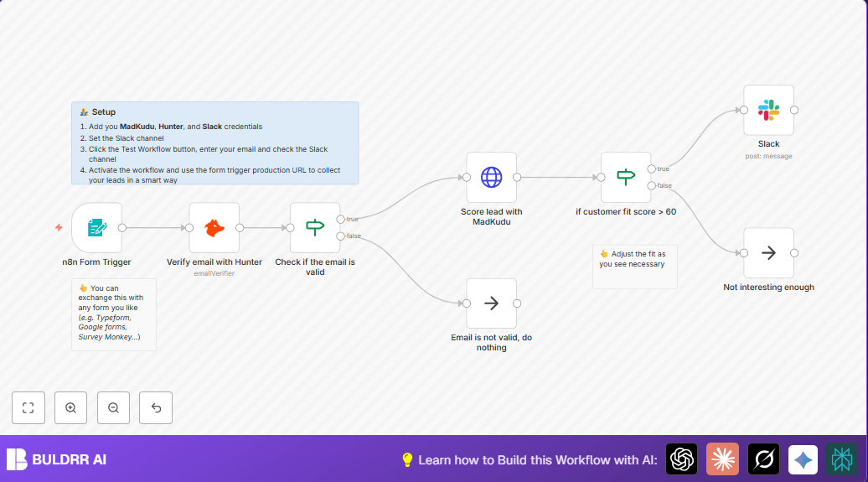Viewport: 868px width, 482px height.
Task: Click the 'post: message' subtitle text
Action: [769, 156]
